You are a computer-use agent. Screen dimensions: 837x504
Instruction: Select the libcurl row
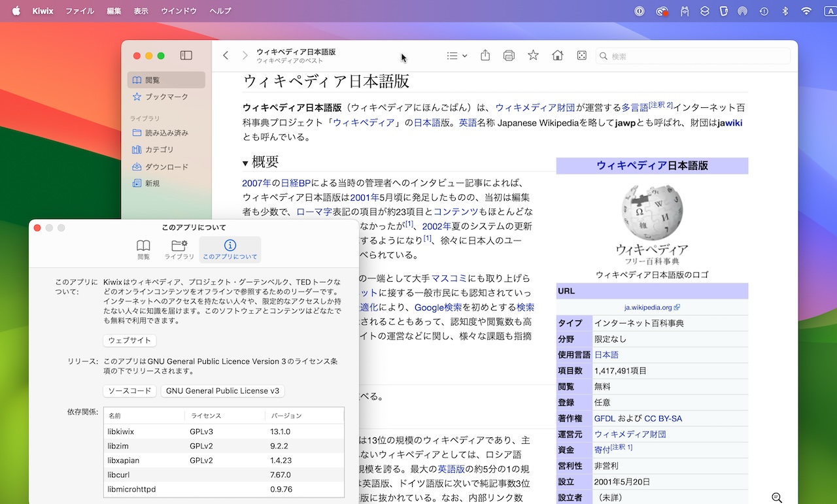(224, 475)
